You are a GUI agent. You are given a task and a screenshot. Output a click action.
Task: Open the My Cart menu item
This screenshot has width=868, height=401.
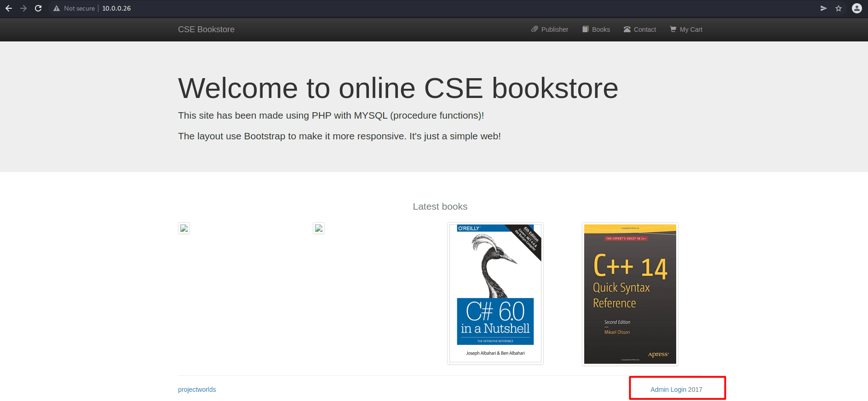tap(686, 29)
